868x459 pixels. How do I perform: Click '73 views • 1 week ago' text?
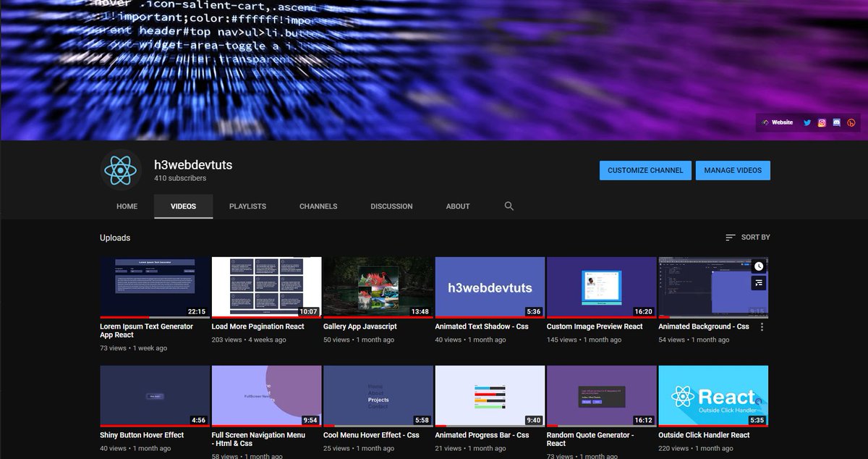[x=133, y=348]
